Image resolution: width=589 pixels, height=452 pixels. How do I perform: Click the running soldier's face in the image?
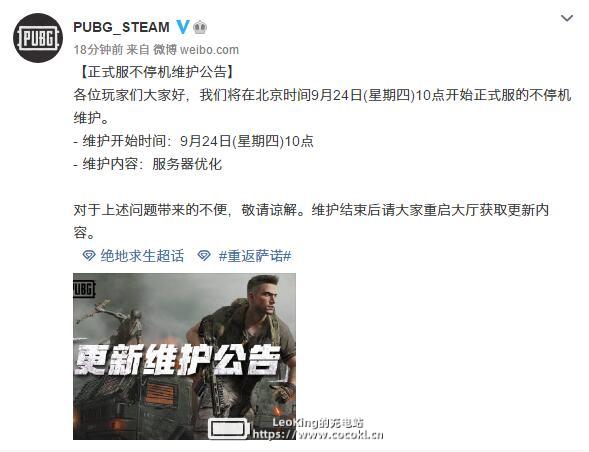click(x=268, y=296)
